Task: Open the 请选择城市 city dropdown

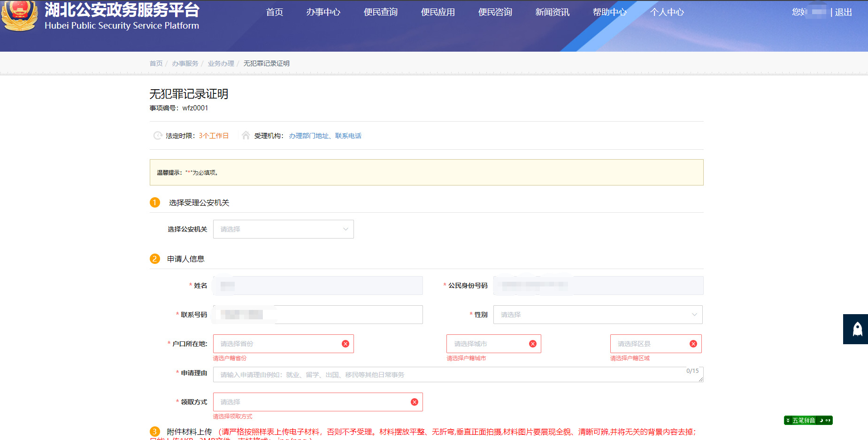Action: 493,344
